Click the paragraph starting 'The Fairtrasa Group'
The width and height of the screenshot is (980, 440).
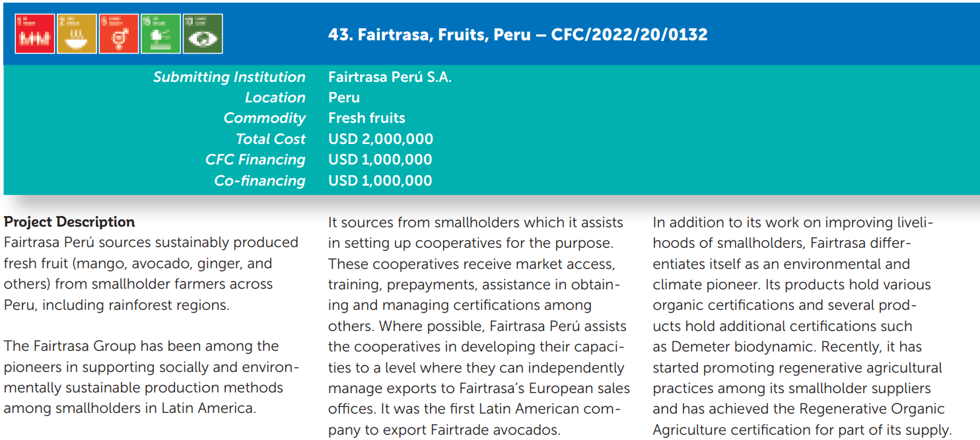click(152, 377)
